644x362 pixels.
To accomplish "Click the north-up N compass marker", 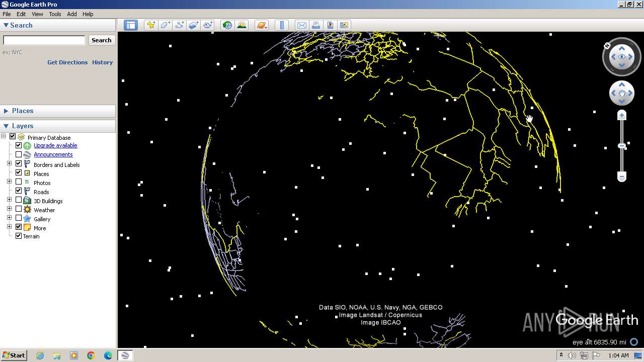I will coord(607,46).
